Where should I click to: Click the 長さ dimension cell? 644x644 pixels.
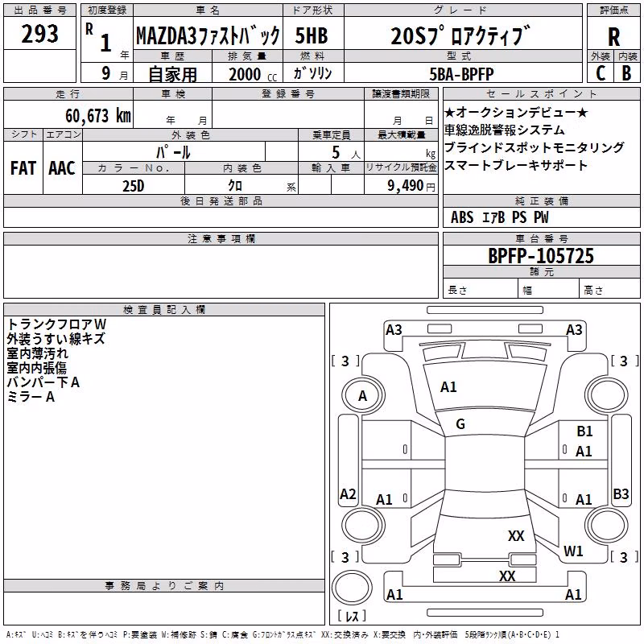[x=480, y=290]
